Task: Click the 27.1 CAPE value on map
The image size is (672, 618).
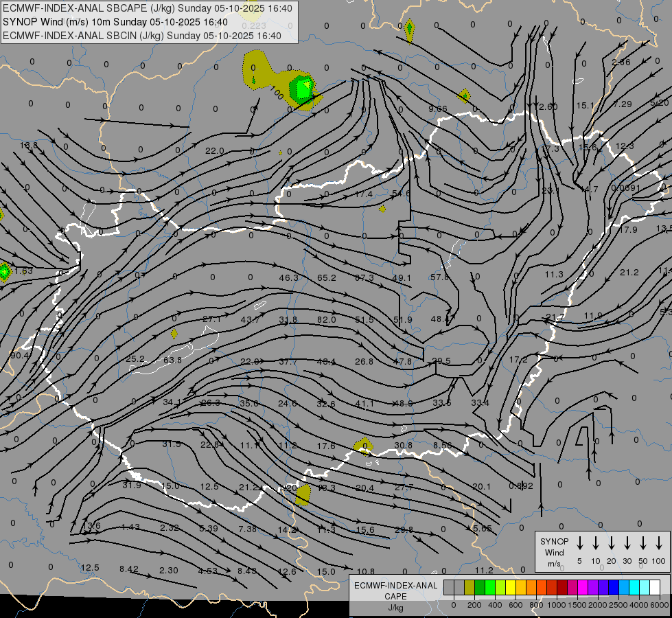Action: click(x=211, y=319)
